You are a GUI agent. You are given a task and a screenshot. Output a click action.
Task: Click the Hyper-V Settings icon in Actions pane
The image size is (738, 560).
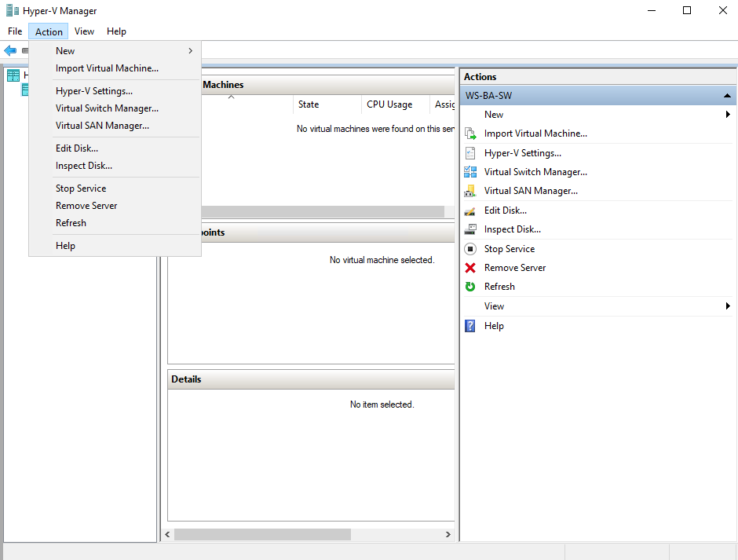coord(470,153)
